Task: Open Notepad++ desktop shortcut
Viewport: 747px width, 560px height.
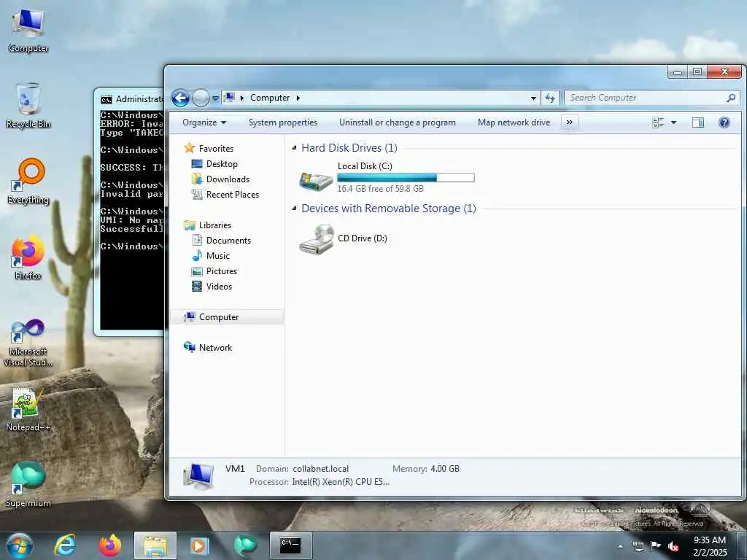Action: pos(28,410)
